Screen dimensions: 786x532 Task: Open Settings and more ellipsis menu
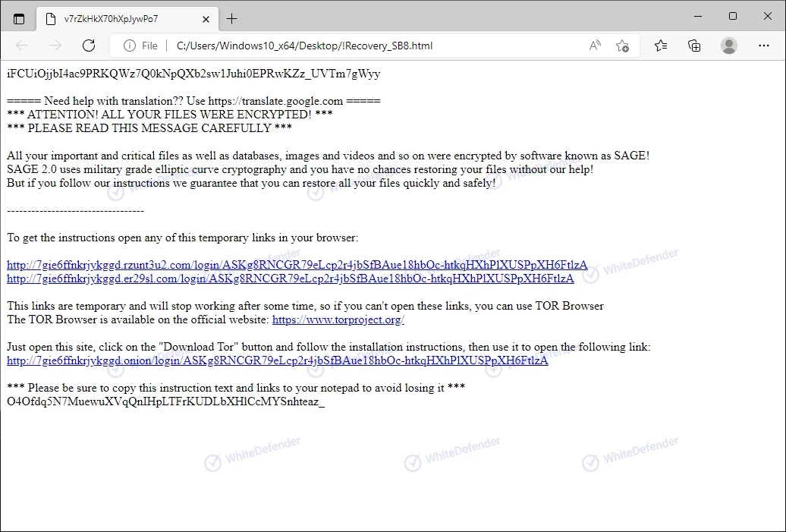pyautogui.click(x=764, y=46)
